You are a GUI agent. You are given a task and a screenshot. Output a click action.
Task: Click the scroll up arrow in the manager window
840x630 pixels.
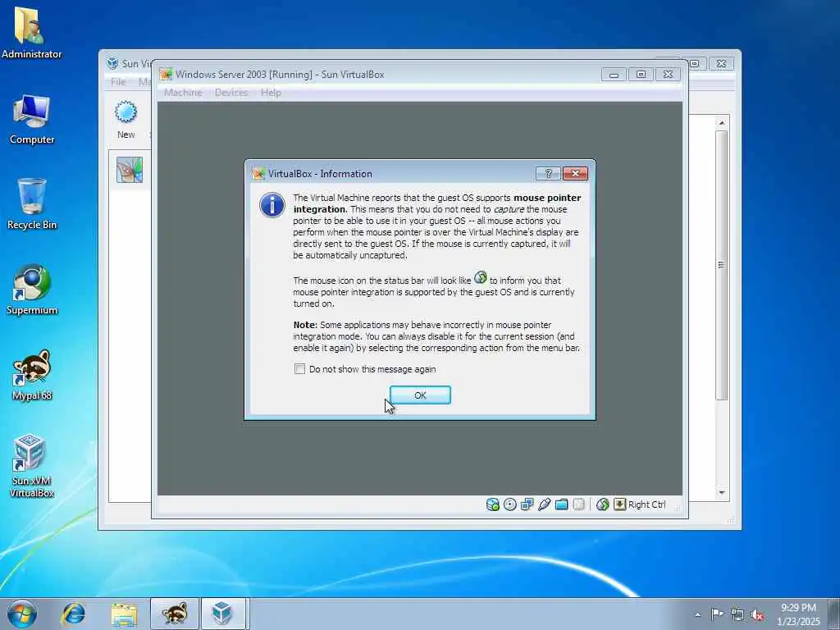click(722, 123)
